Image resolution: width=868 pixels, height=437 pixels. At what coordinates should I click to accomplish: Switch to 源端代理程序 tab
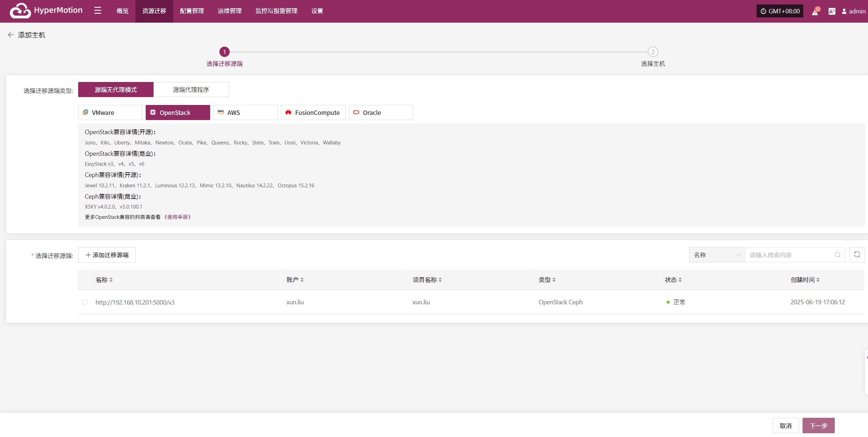(x=191, y=90)
